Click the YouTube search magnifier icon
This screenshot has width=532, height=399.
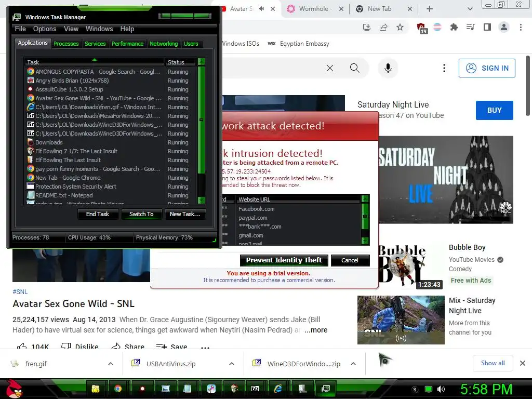click(x=354, y=68)
